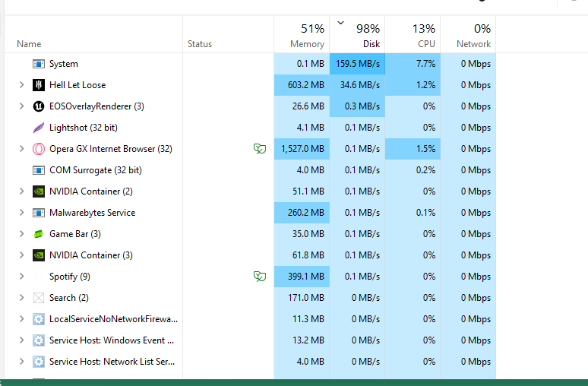The height and width of the screenshot is (386, 588).
Task: Click the 26.6 MB memory value
Action: point(308,106)
